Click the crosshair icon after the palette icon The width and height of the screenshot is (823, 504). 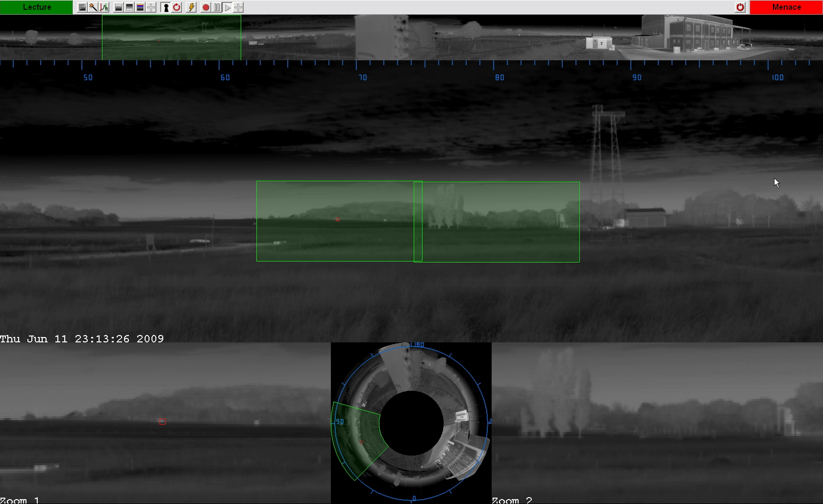[x=150, y=7]
